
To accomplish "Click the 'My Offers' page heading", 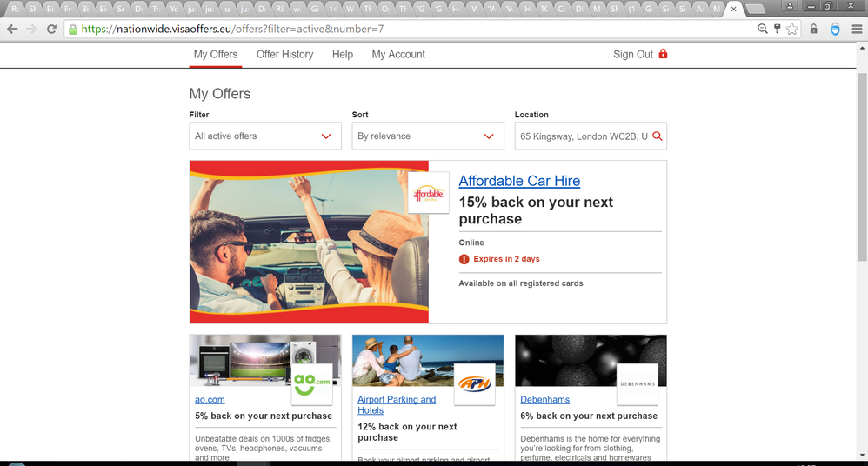I will [x=220, y=94].
